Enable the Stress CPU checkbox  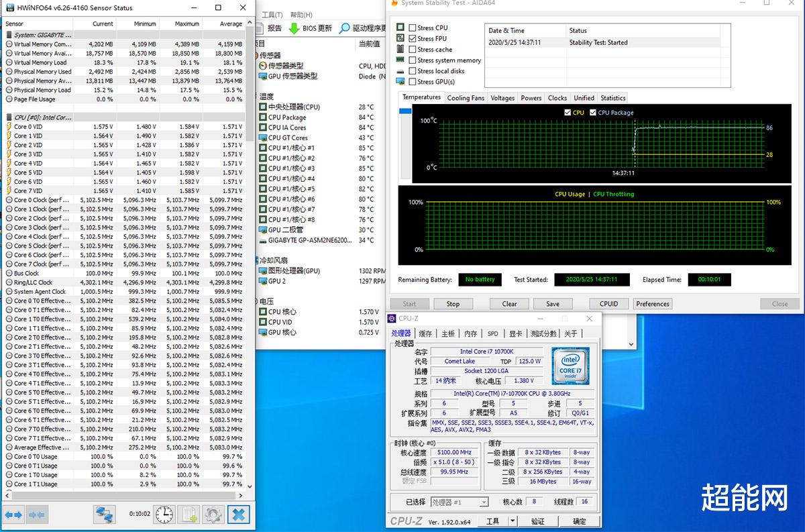[x=413, y=28]
